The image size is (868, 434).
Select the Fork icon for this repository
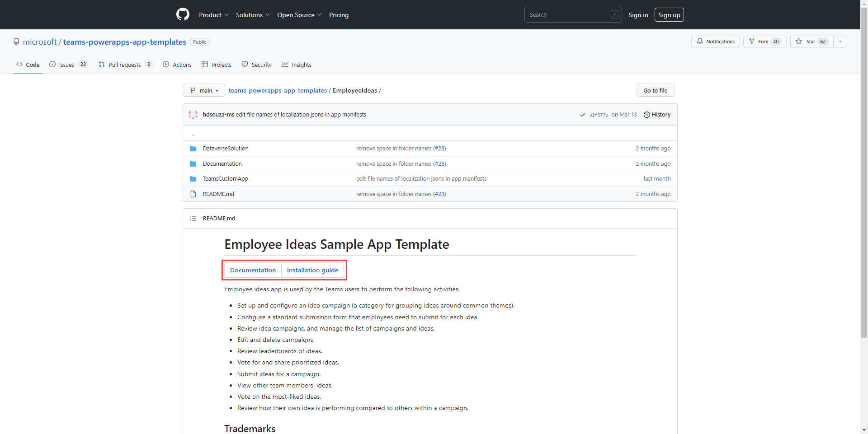click(x=751, y=42)
